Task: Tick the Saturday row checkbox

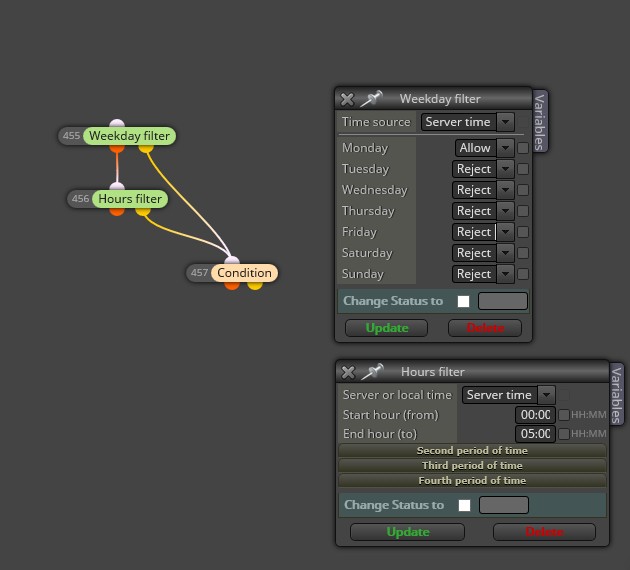Action: click(x=523, y=253)
